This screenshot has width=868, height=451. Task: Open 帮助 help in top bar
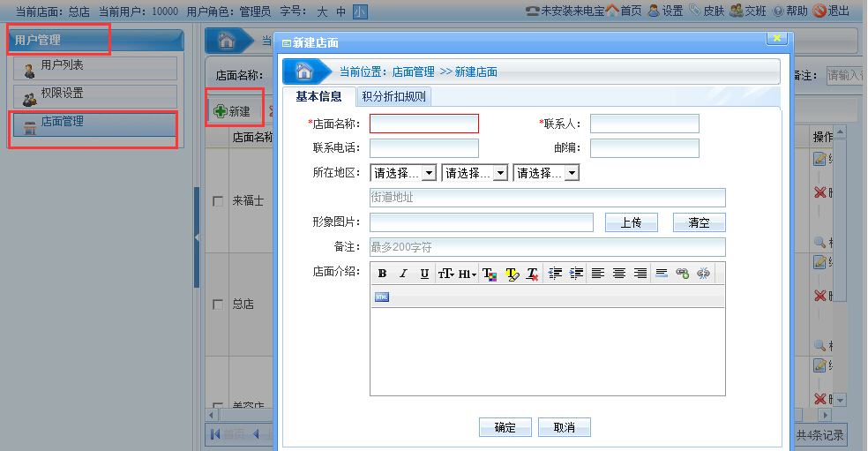click(790, 11)
